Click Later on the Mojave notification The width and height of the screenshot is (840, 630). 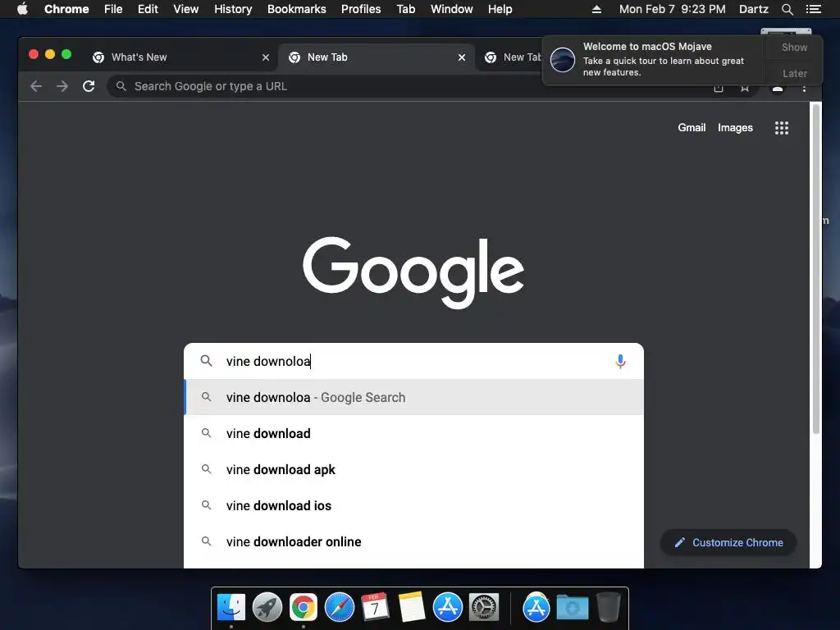click(x=794, y=73)
